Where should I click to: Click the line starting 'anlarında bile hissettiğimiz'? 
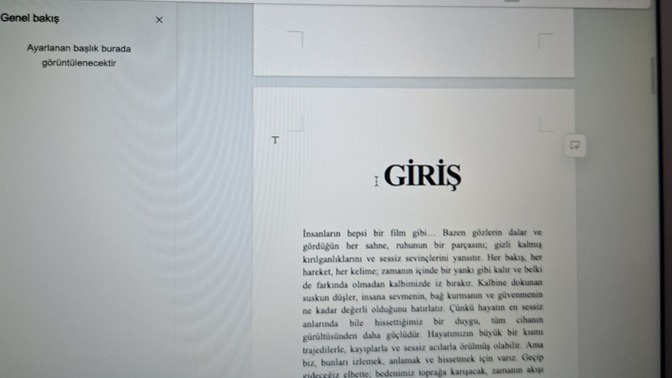(423, 321)
